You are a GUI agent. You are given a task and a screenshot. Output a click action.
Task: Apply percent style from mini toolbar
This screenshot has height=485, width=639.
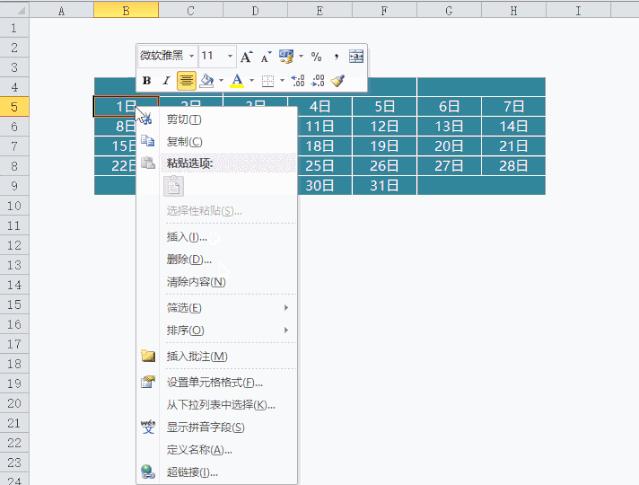pyautogui.click(x=316, y=57)
